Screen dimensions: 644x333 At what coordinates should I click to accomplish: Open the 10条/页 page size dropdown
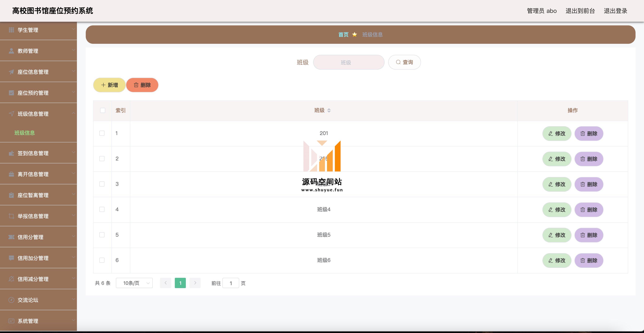[134, 283]
